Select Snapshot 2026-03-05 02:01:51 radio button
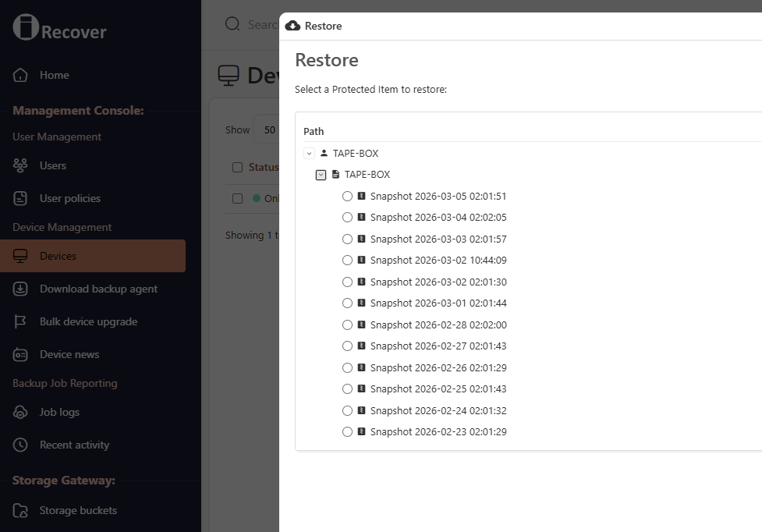 tap(347, 196)
